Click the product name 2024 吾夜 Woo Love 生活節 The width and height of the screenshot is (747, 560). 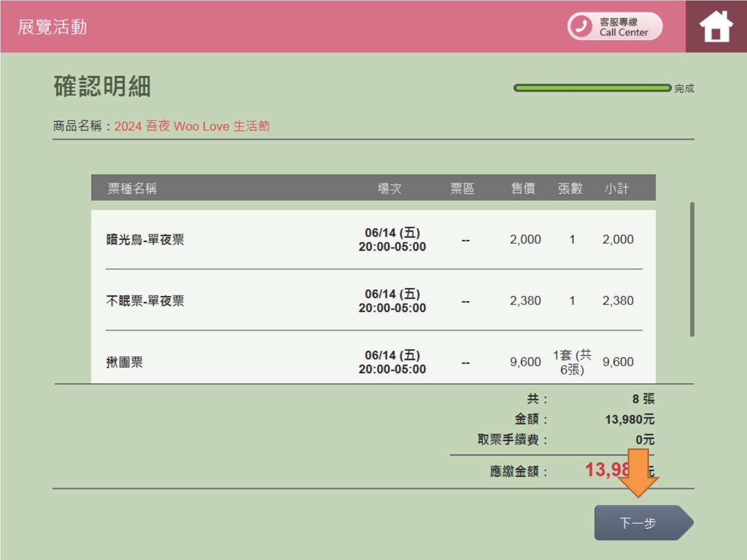[x=192, y=126]
